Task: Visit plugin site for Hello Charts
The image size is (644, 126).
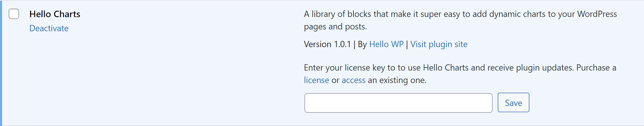Action: [439, 44]
